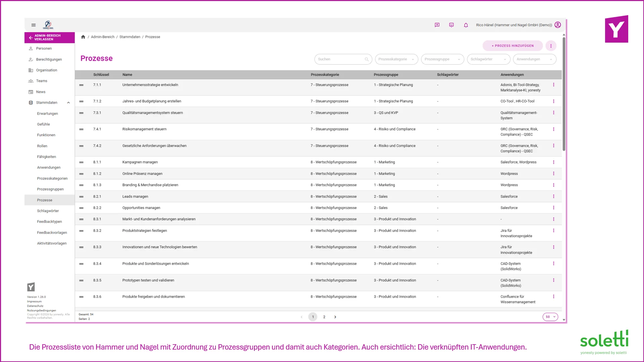Viewport: 644px width, 362px height.
Task: Open the feedback inbox heart icon
Action: [451, 25]
